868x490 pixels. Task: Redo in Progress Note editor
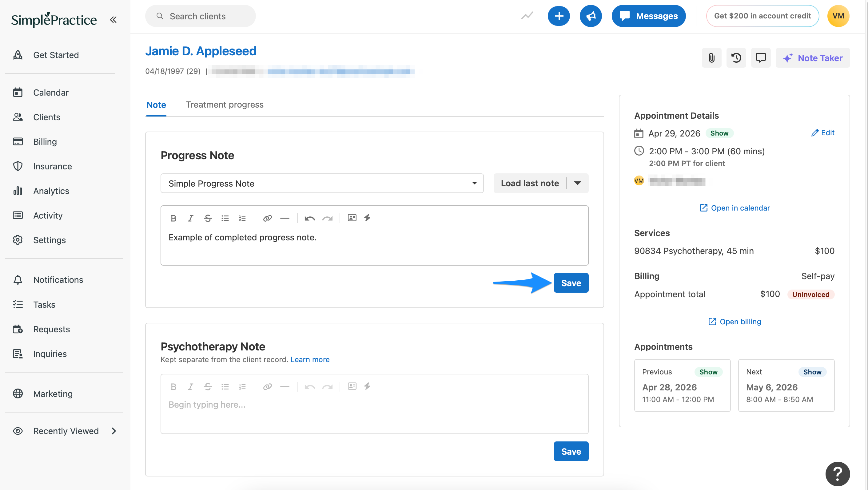[x=327, y=218]
